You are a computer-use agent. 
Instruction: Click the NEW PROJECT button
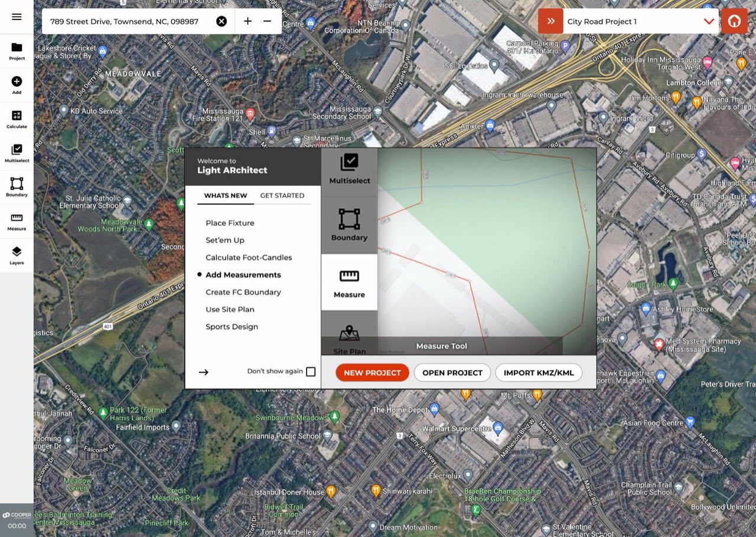click(x=372, y=372)
